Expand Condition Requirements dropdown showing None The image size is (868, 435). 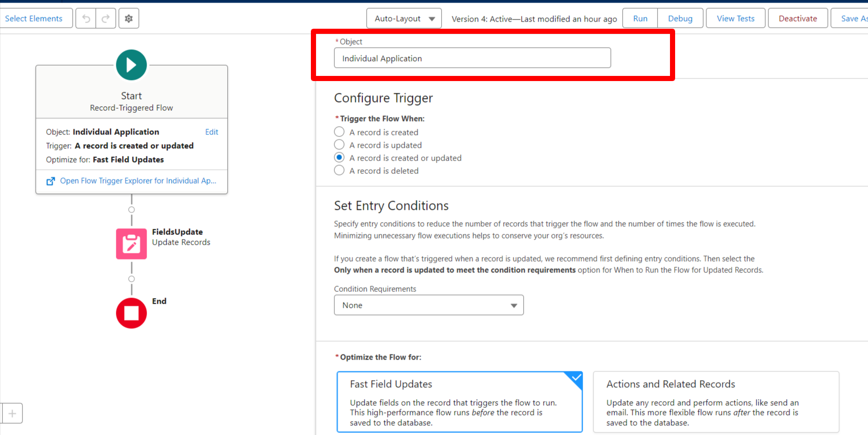click(428, 305)
